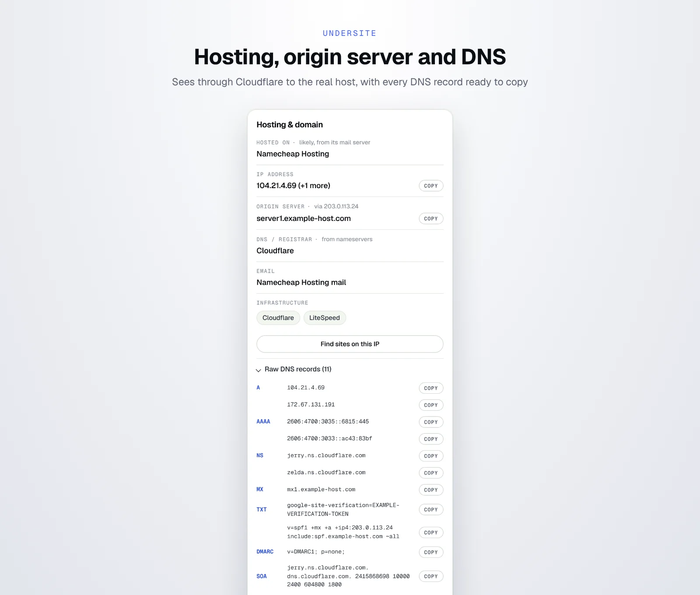Screen dimensions: 700x595
Task: Click the via 203.0.113.24 origin note
Action: tap(336, 206)
